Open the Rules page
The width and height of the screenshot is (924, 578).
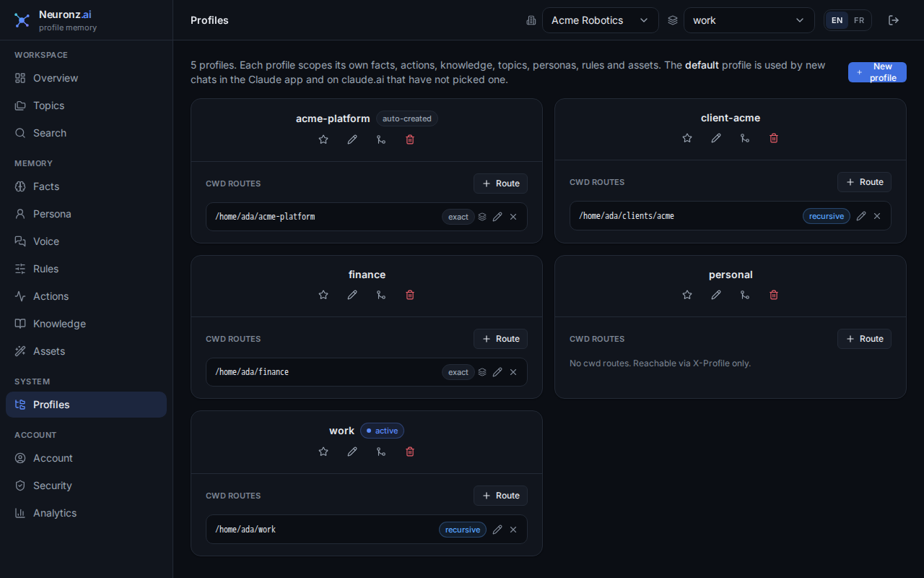click(x=86, y=269)
